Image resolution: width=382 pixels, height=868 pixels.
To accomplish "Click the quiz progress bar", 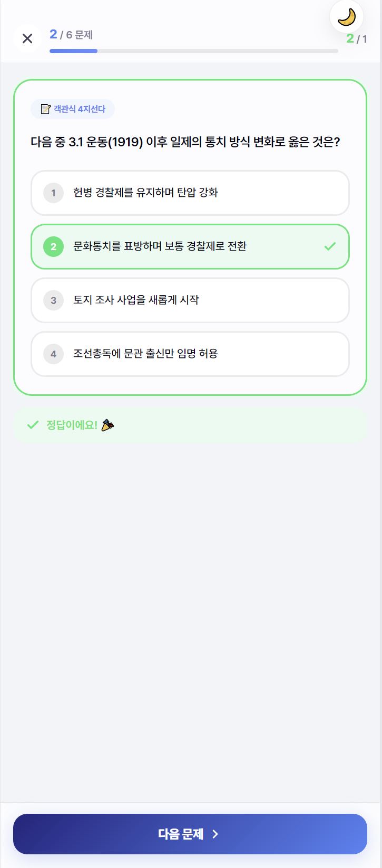I will (193, 51).
